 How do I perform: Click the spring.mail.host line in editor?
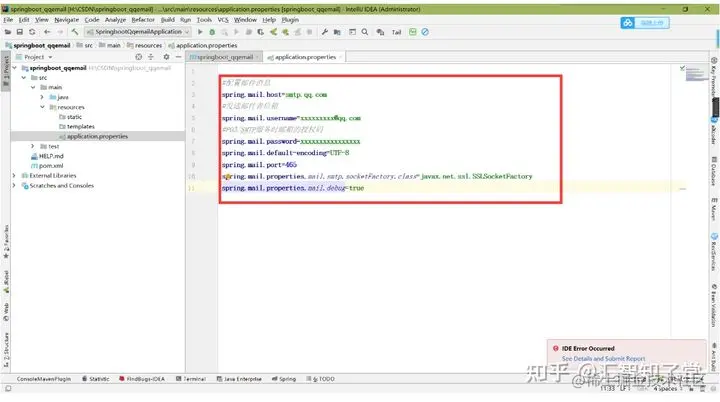pyautogui.click(x=274, y=95)
